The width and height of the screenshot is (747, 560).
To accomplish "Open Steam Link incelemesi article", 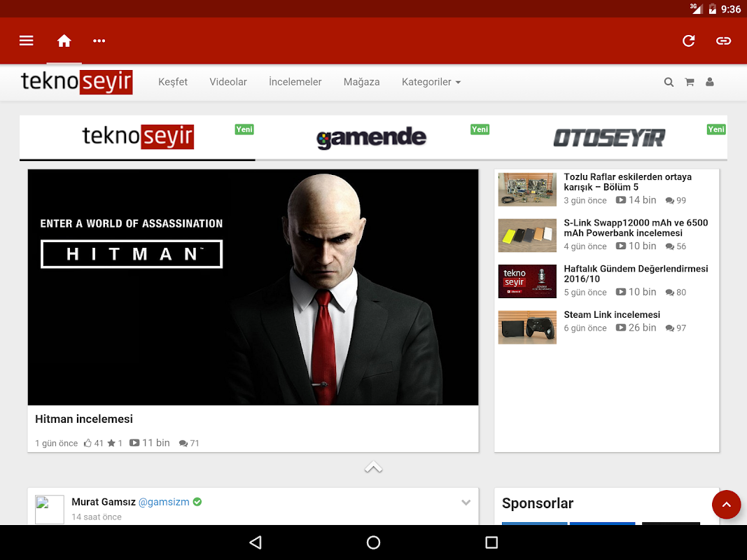I will 612,315.
